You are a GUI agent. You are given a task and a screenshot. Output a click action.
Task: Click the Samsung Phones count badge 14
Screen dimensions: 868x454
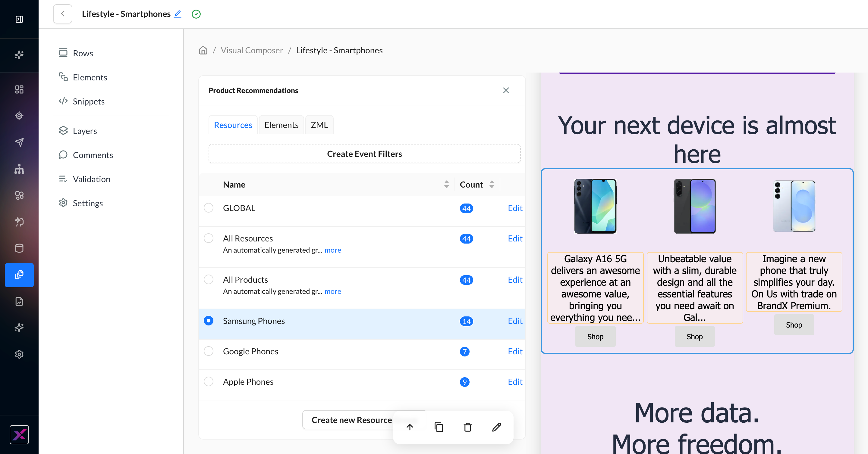(466, 321)
